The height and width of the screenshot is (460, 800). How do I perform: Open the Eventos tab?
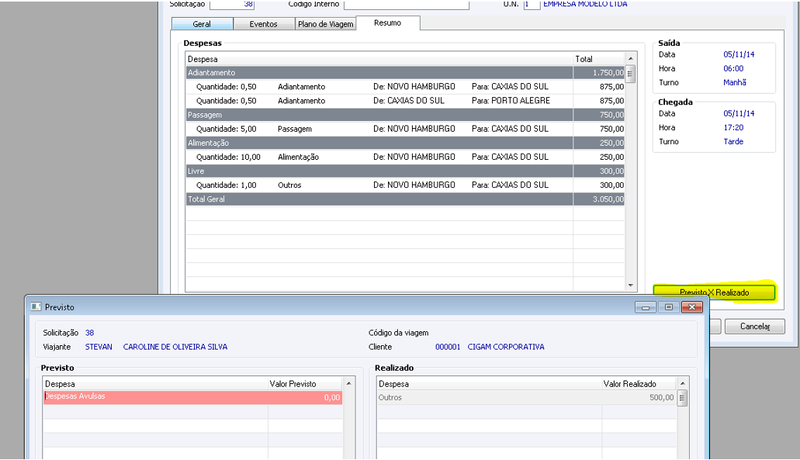point(264,24)
